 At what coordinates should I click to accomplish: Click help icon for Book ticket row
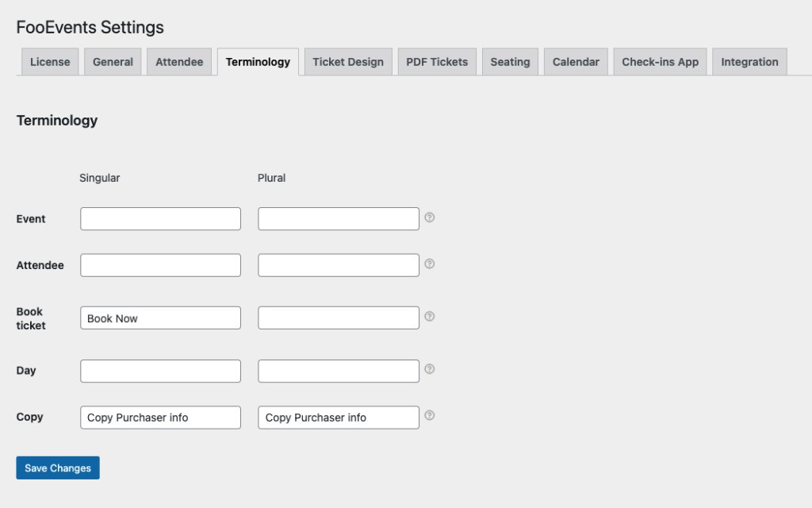[x=430, y=317]
